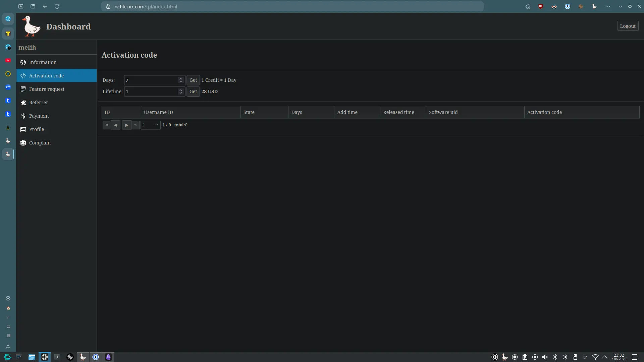Open the zm tab in vertical tab bar
This screenshot has height=362, width=644.
pyautogui.click(x=8, y=87)
